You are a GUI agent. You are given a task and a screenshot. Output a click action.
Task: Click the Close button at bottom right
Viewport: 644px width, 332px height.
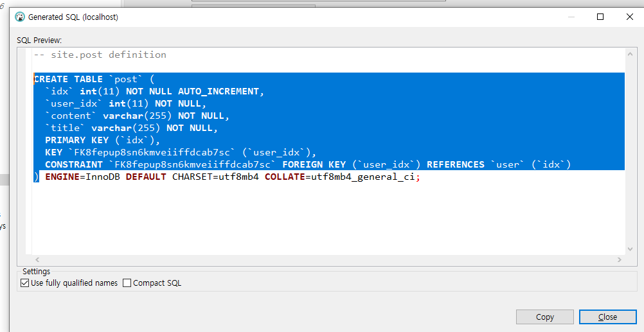(x=607, y=317)
